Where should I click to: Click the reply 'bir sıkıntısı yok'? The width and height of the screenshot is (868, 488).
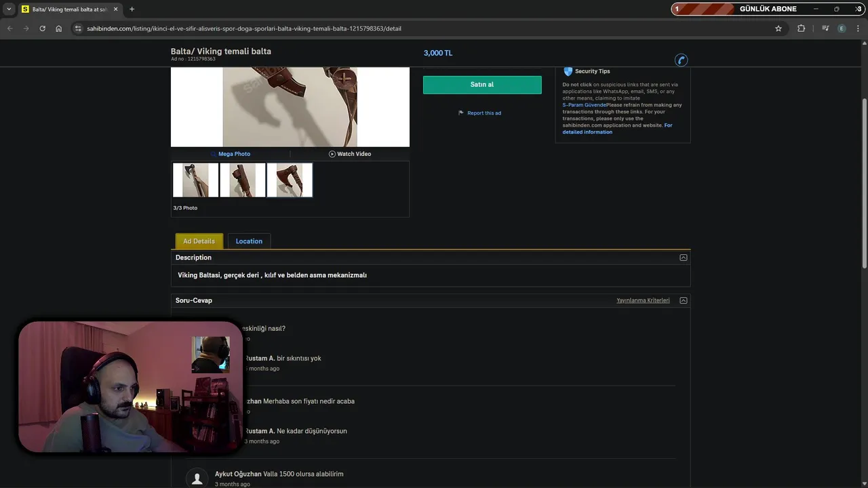[299, 358]
